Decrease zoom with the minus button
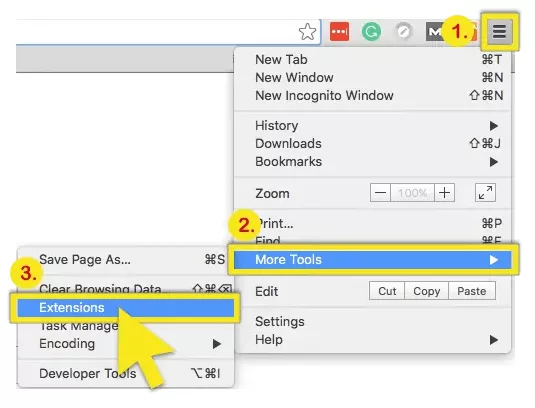 click(380, 193)
